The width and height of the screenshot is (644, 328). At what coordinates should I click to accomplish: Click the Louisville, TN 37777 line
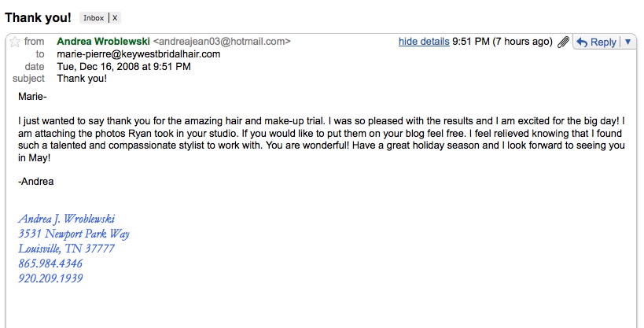click(66, 249)
